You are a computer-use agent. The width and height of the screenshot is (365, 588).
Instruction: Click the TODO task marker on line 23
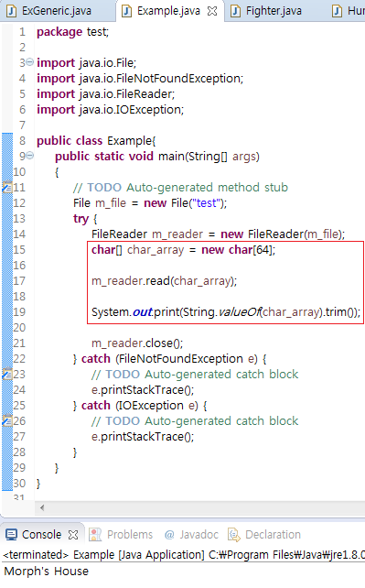click(x=7, y=374)
